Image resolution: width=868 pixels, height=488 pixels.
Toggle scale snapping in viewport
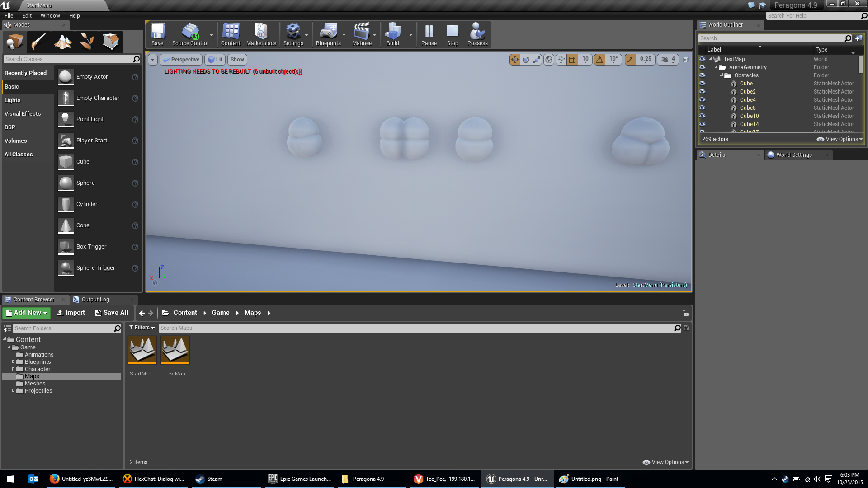(630, 59)
